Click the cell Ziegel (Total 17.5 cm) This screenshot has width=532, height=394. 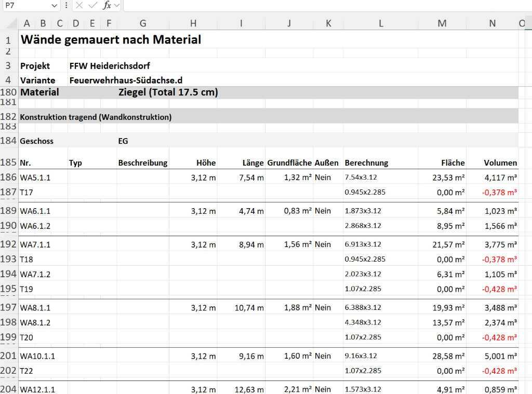point(168,92)
